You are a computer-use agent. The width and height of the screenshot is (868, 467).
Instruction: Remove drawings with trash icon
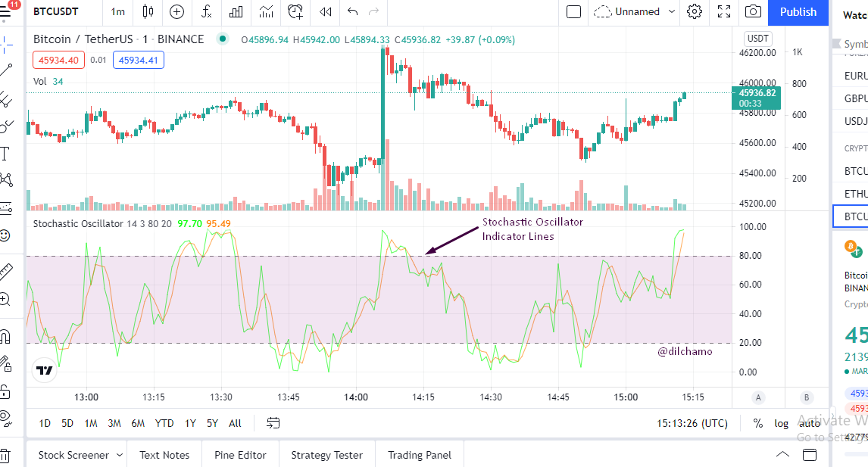tap(5, 456)
